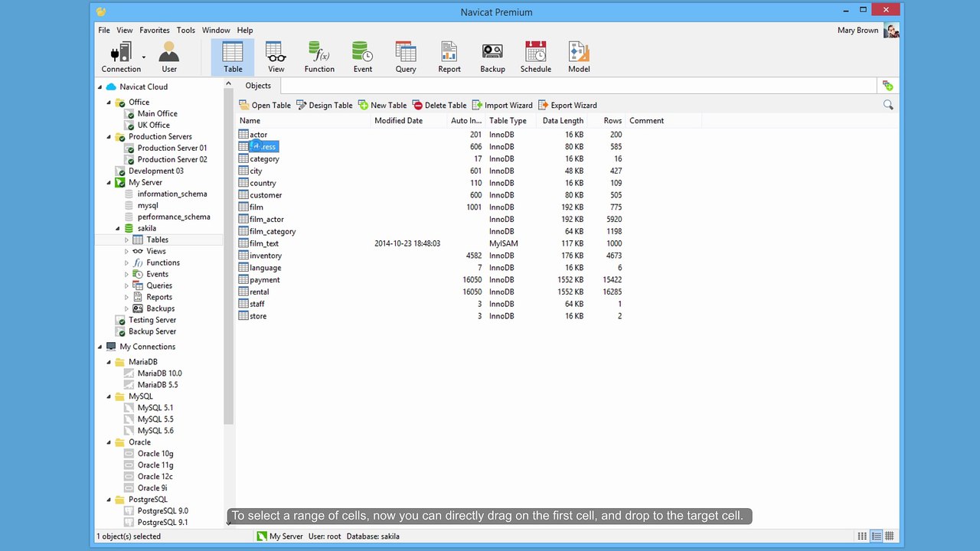Image resolution: width=980 pixels, height=551 pixels.
Task: Select the Table toolbar icon
Action: (x=233, y=57)
